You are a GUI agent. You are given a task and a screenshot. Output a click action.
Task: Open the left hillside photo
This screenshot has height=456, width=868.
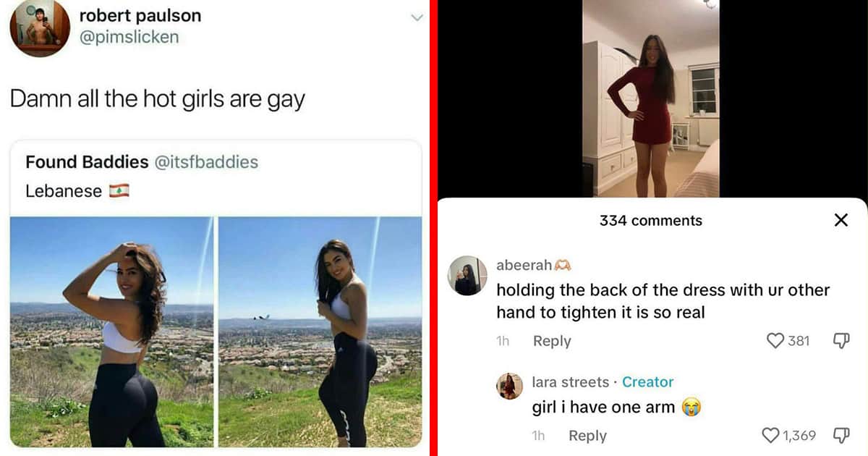(112, 332)
